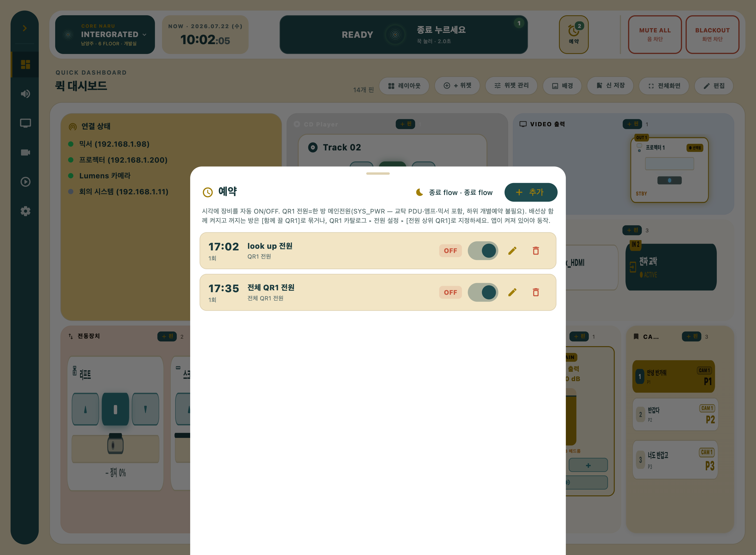Toggle the 17:02 look up 전원 schedule switch
This screenshot has width=756, height=555.
pyautogui.click(x=483, y=251)
